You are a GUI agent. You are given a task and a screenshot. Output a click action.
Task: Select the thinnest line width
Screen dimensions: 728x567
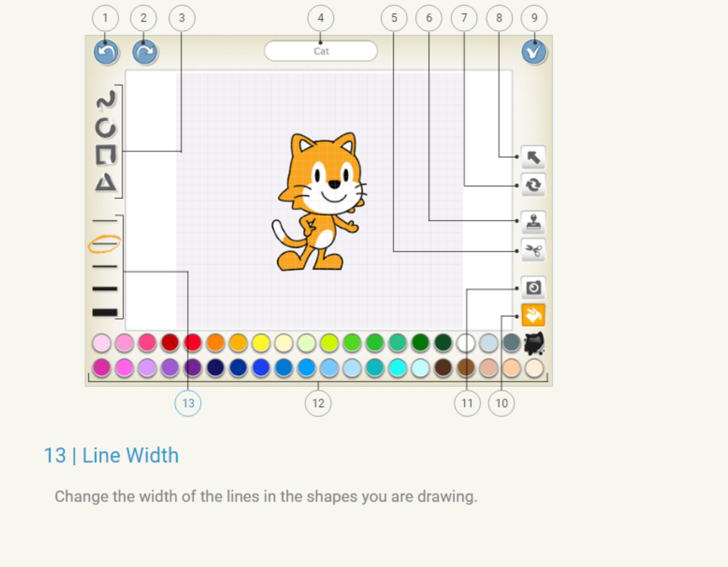pyautogui.click(x=105, y=220)
